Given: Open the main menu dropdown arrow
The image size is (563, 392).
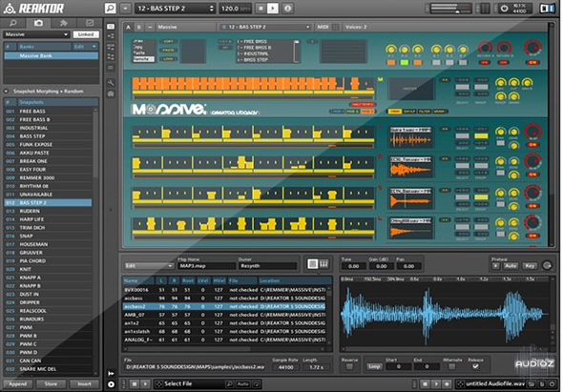Looking at the screenshot, I should click(125, 9).
